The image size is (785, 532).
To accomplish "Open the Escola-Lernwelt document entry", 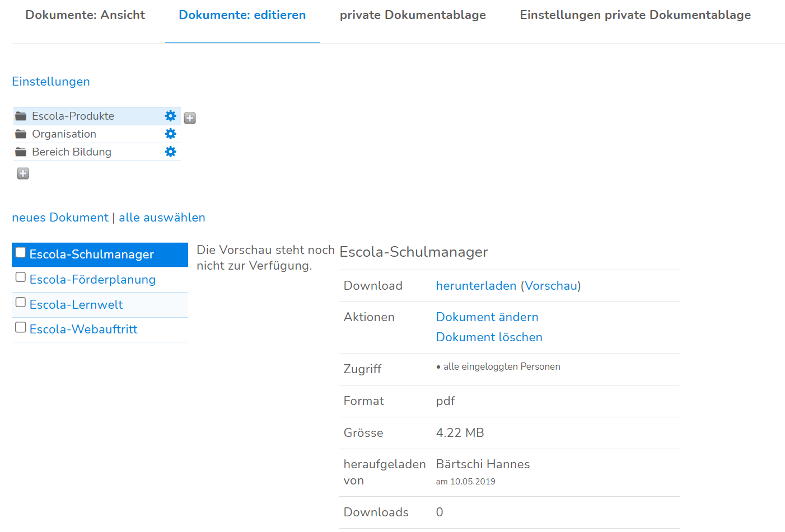I will point(76,305).
